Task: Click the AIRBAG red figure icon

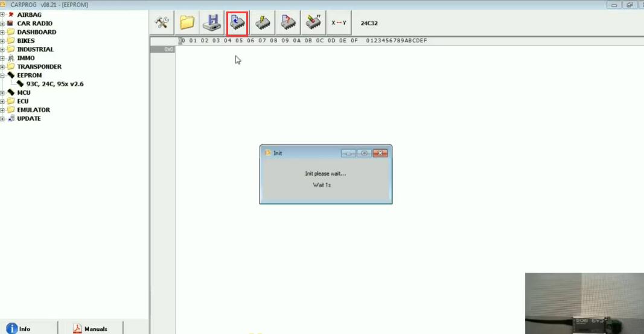Action: (11, 14)
